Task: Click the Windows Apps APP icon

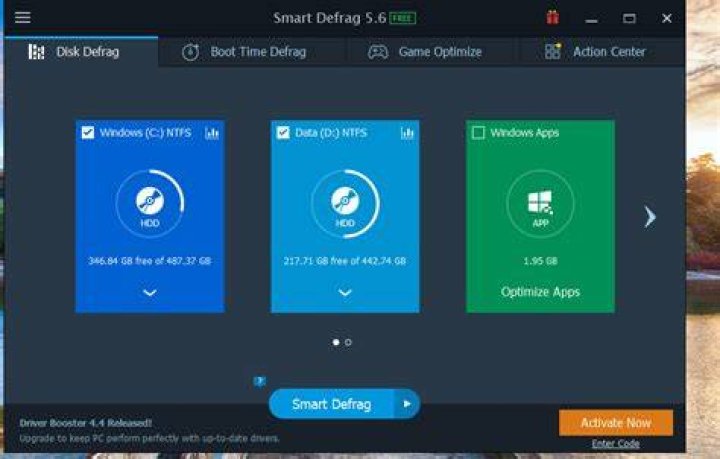Action: pos(540,204)
